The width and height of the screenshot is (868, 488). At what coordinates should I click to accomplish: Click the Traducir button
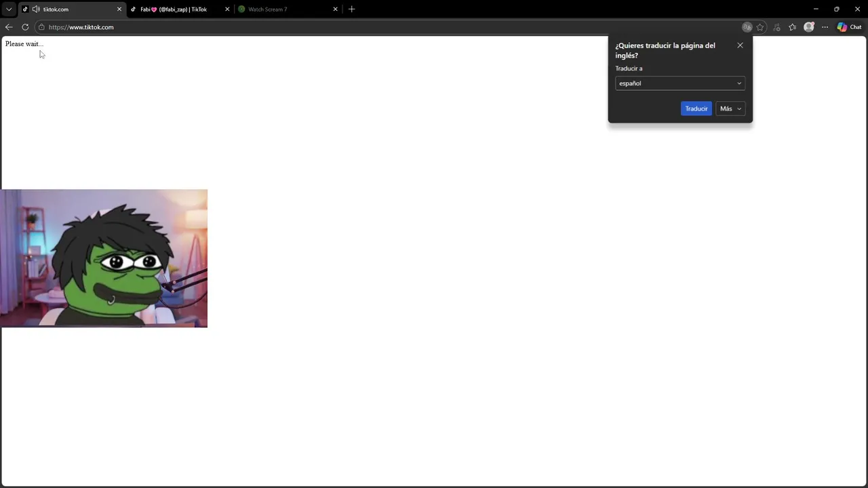coord(696,108)
